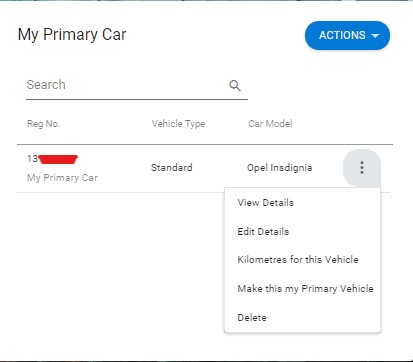
Task: Sort by the Reg No. column header
Action: coord(43,124)
